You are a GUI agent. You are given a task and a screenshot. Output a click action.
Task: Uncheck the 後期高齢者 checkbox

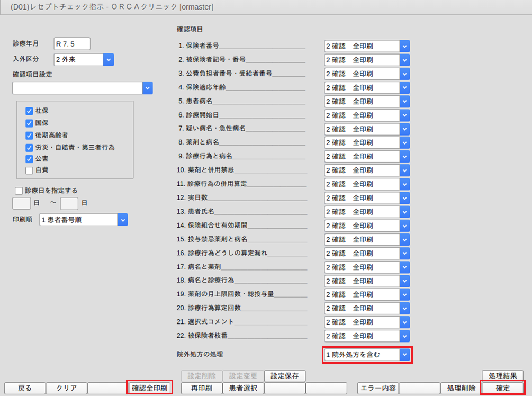pos(29,135)
